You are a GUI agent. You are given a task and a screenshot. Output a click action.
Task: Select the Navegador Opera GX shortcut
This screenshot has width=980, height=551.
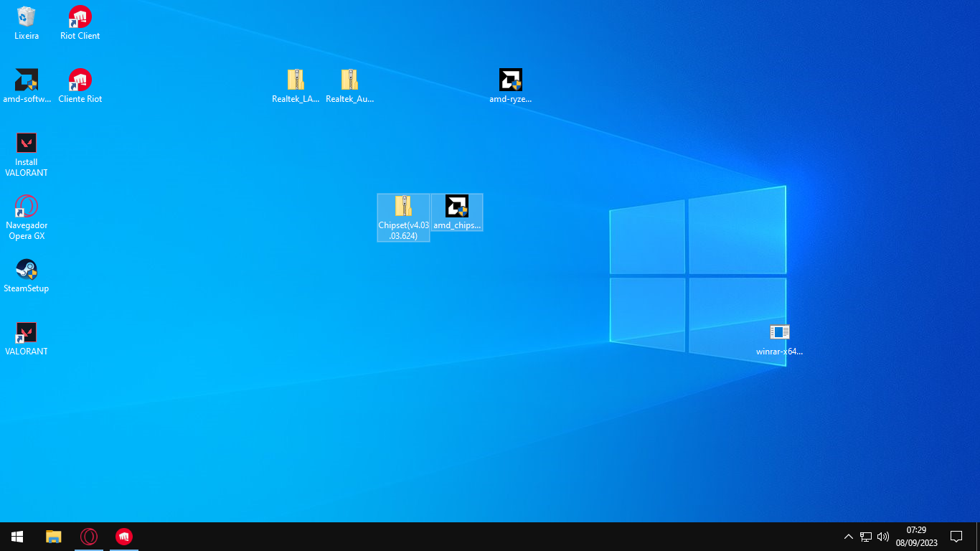(27, 218)
